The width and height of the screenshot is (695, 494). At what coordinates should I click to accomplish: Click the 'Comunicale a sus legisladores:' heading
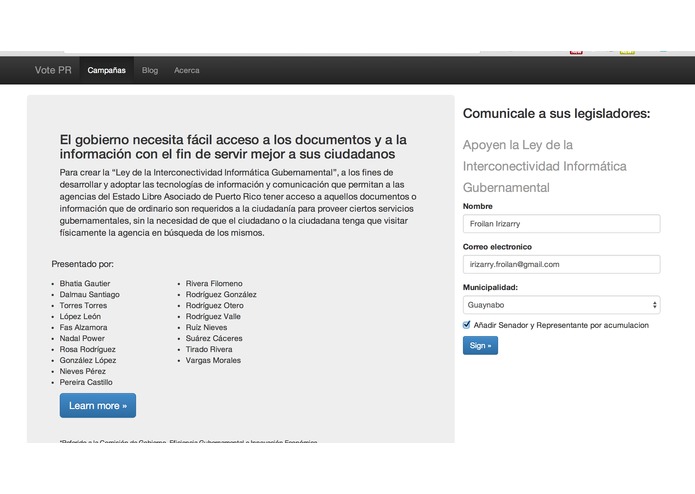pos(556,113)
